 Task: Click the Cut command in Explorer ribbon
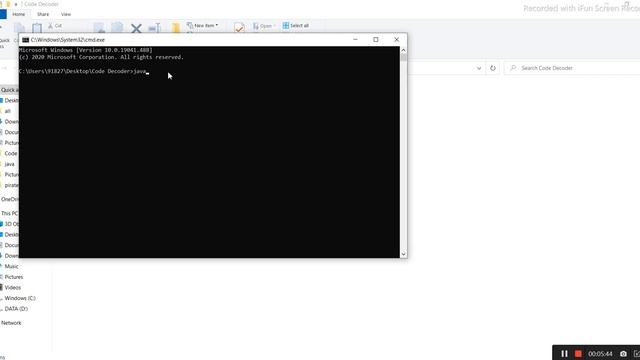coord(55,26)
